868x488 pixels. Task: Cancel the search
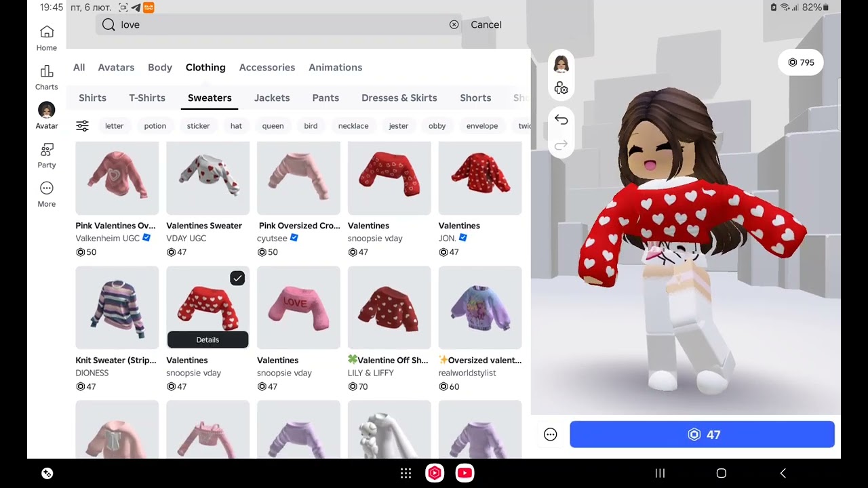tap(486, 24)
